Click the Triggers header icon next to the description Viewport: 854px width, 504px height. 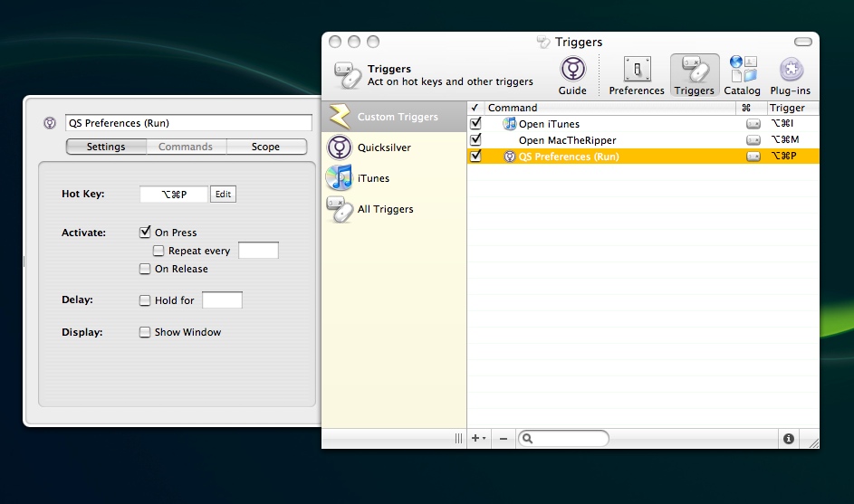tap(348, 75)
